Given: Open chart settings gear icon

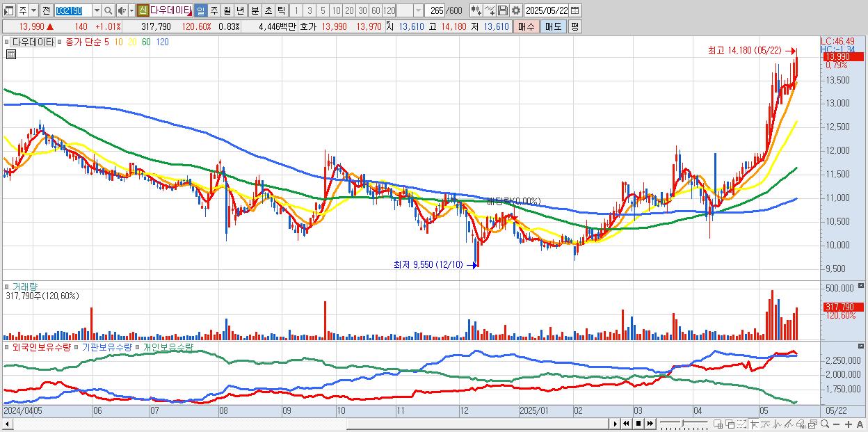Looking at the screenshot, I should click(x=515, y=10).
